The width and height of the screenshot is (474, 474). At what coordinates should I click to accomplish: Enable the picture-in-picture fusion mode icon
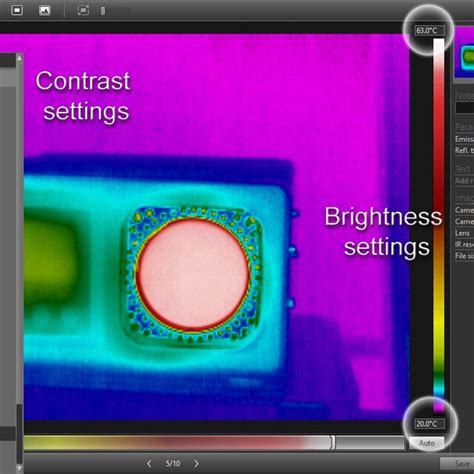[x=83, y=10]
